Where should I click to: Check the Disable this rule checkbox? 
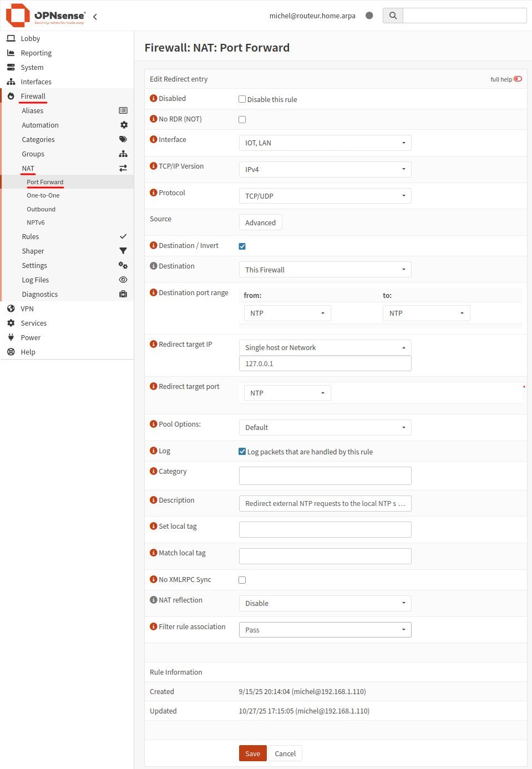[242, 99]
